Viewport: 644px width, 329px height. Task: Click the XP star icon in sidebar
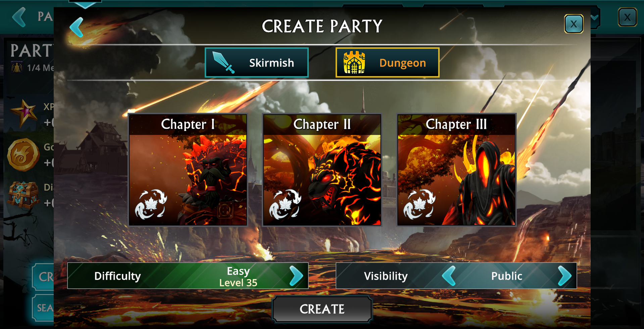pyautogui.click(x=23, y=113)
